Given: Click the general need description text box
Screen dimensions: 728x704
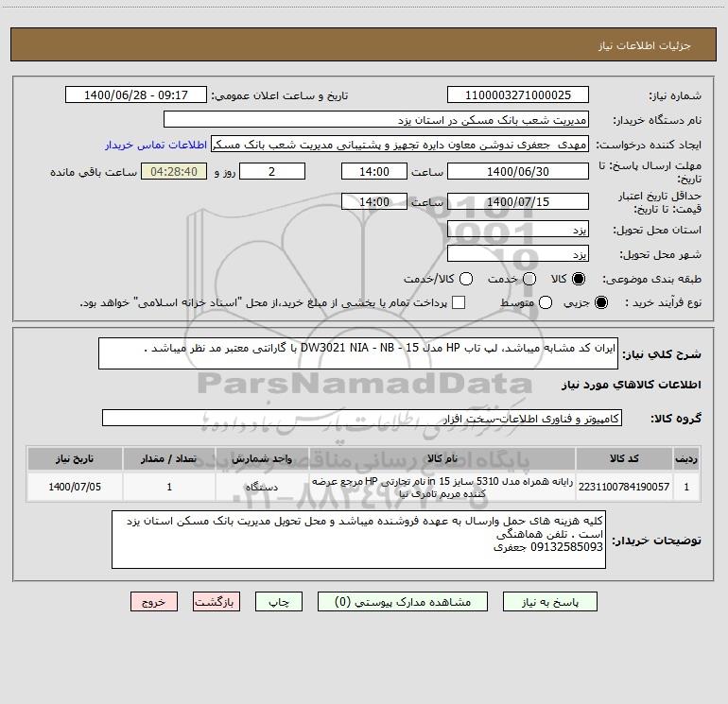Looking at the screenshot, I should click(358, 353).
